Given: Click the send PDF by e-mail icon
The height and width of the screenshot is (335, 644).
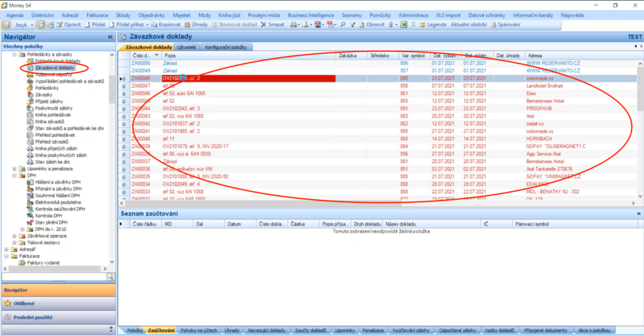Looking at the screenshot, I should pyautogui.click(x=330, y=25).
